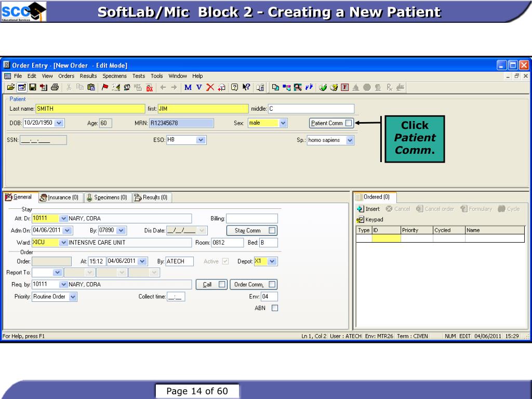Switch to the Results (0) tab

151,197
